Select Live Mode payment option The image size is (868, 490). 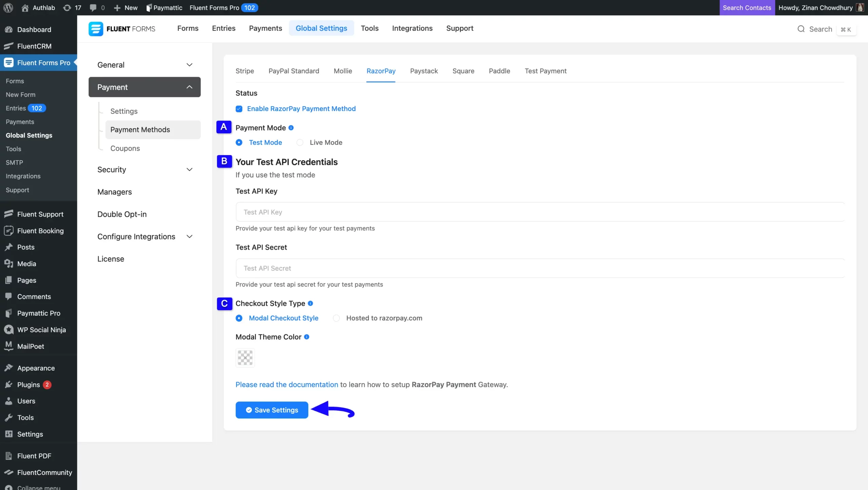pyautogui.click(x=300, y=142)
